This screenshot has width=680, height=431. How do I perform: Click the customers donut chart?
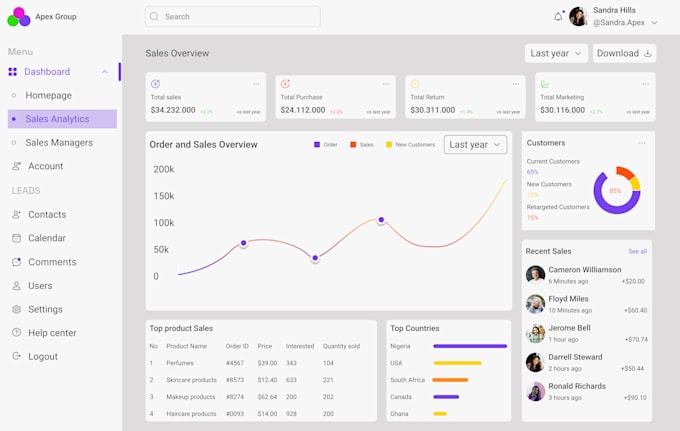coord(617,190)
